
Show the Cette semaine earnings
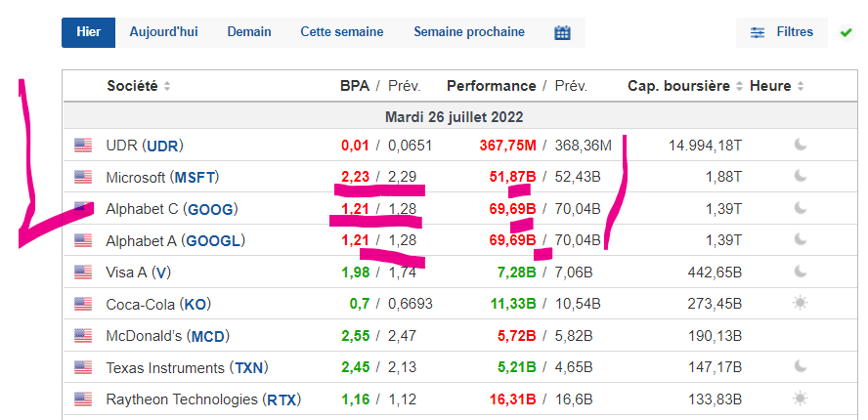pyautogui.click(x=342, y=32)
